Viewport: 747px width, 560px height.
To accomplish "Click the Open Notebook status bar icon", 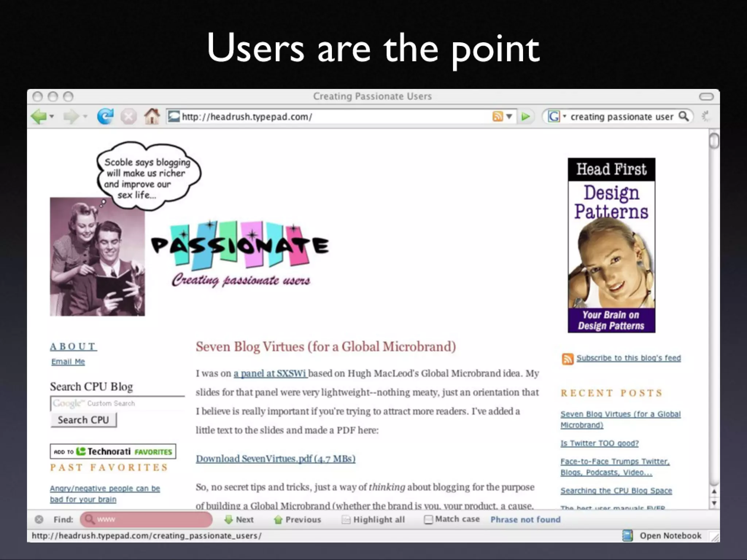I will [627, 536].
